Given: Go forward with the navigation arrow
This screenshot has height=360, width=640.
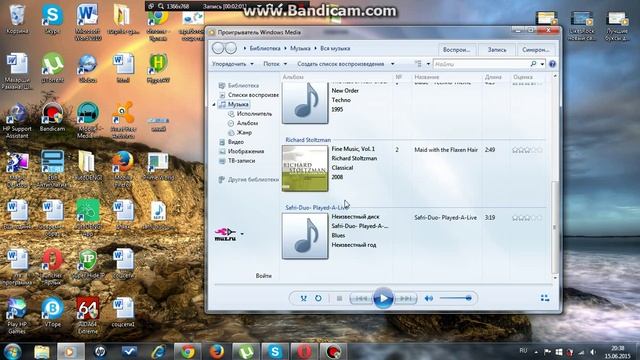Looking at the screenshot, I should click(x=231, y=48).
